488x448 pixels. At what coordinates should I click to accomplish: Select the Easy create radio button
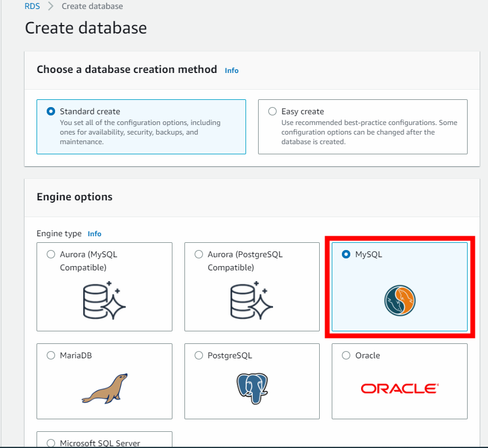pos(272,111)
